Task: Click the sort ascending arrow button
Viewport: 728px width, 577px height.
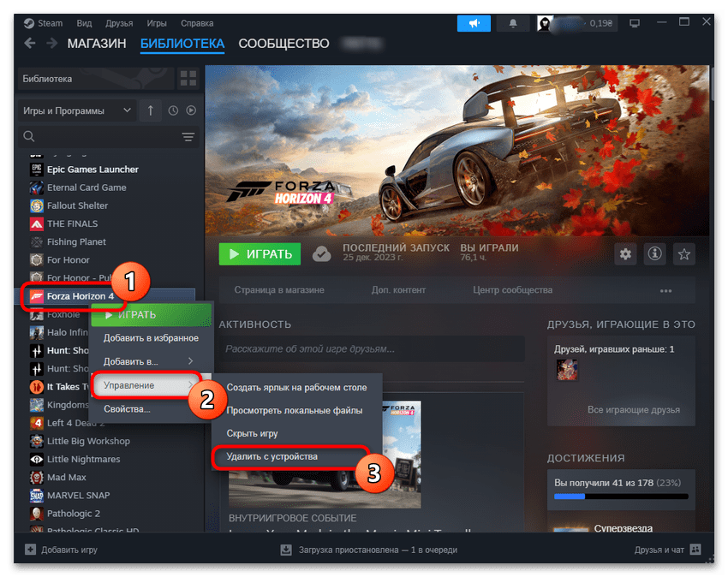Action: pyautogui.click(x=151, y=110)
